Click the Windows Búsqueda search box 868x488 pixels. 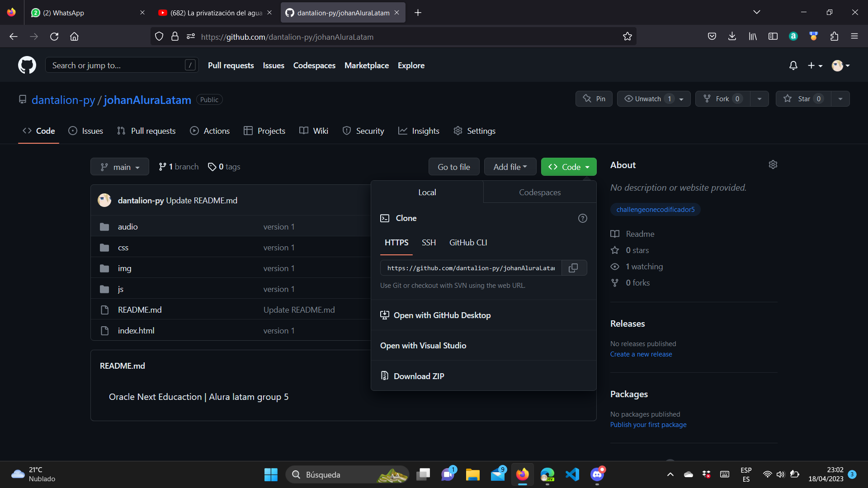point(347,474)
